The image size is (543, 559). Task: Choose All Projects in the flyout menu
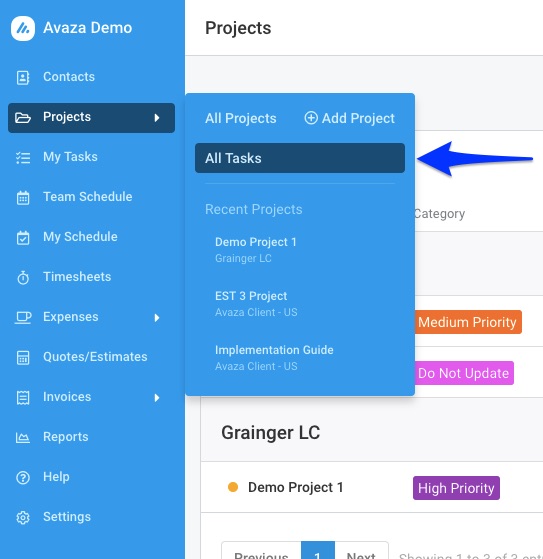241,118
